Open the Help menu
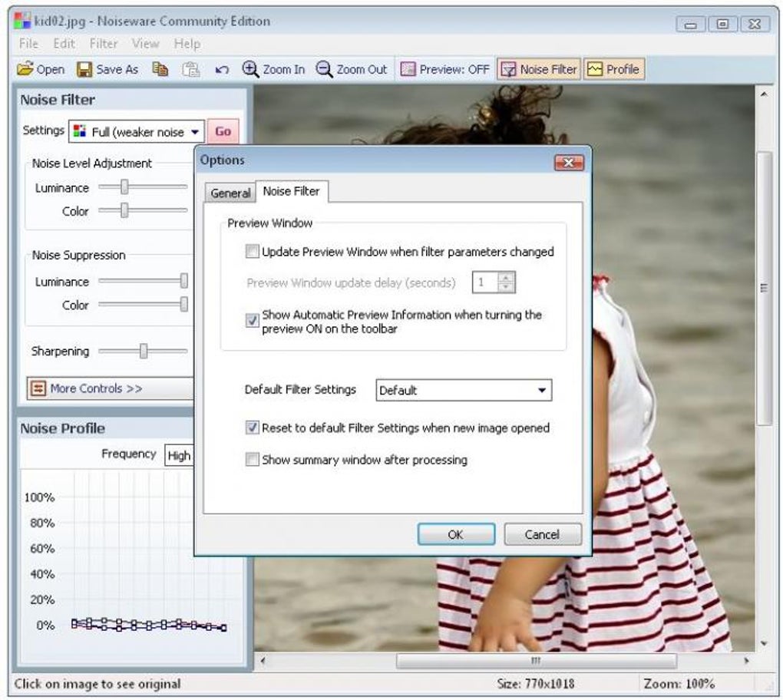The height and width of the screenshot is (700, 783). (x=187, y=44)
